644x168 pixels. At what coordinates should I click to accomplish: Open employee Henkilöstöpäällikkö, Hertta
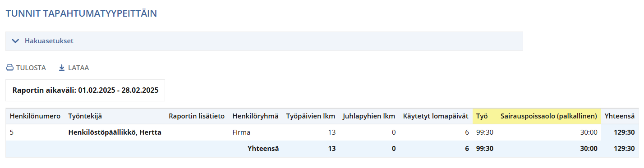click(115, 132)
